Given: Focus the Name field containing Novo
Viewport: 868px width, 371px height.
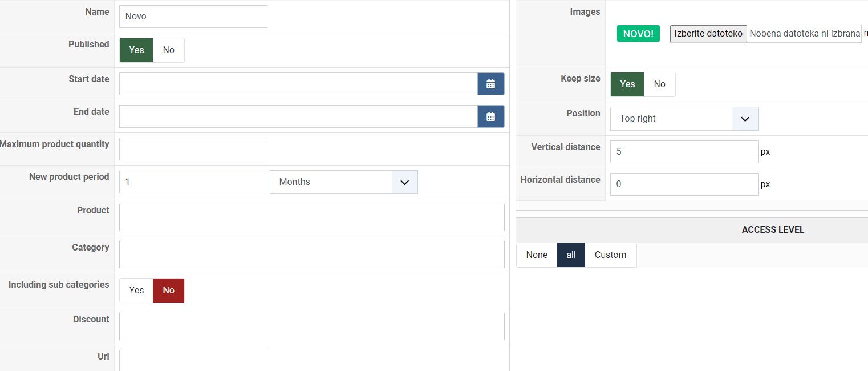Looking at the screenshot, I should point(193,17).
